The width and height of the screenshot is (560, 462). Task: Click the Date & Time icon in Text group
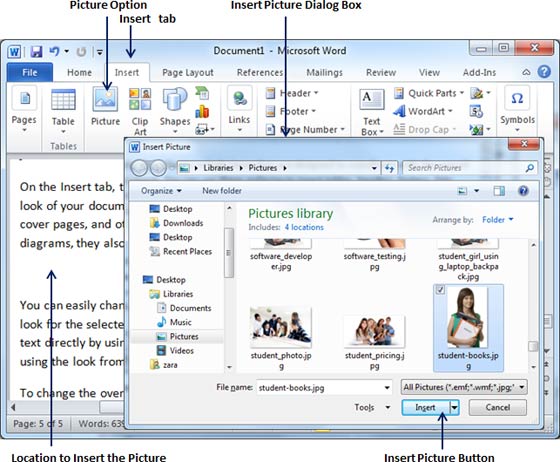click(476, 111)
